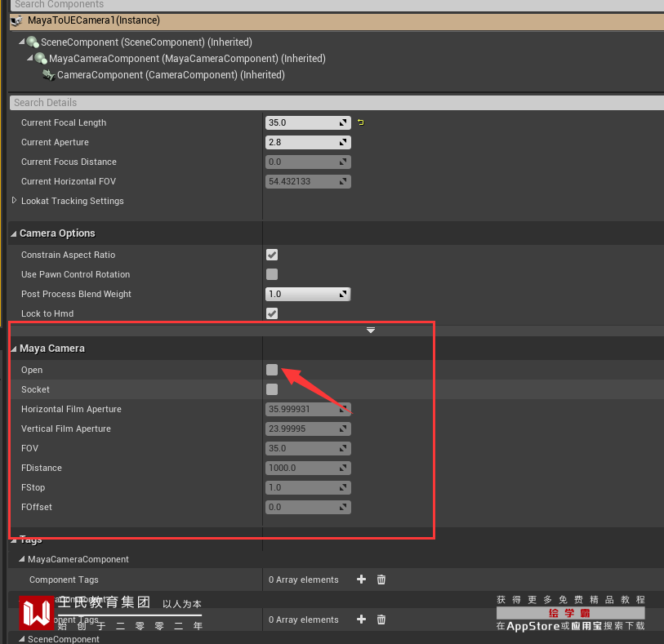Click FDistance value field 1000.0
Image resolution: width=664 pixels, height=644 pixels.
click(308, 468)
